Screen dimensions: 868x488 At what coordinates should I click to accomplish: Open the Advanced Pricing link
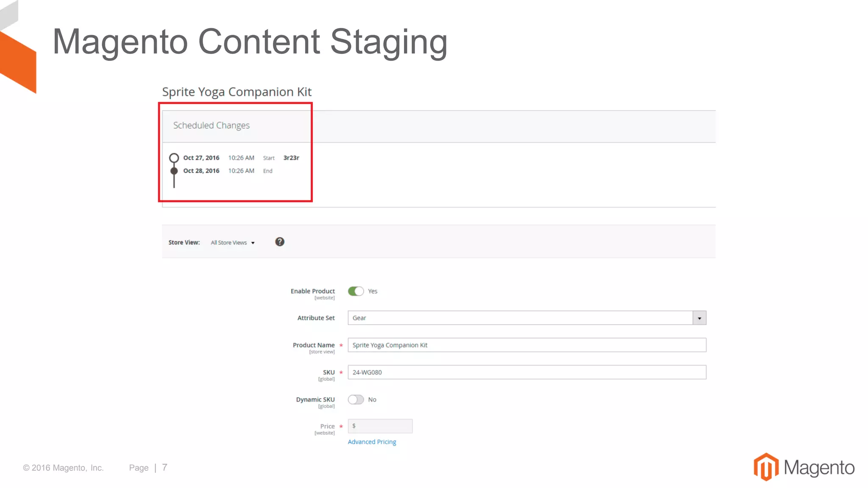pyautogui.click(x=372, y=442)
